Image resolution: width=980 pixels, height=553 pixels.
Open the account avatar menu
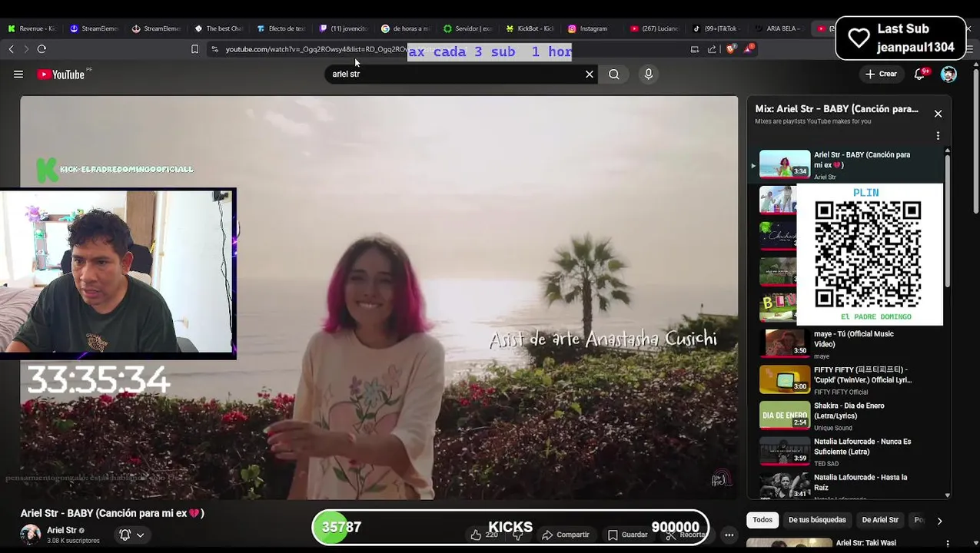948,75
